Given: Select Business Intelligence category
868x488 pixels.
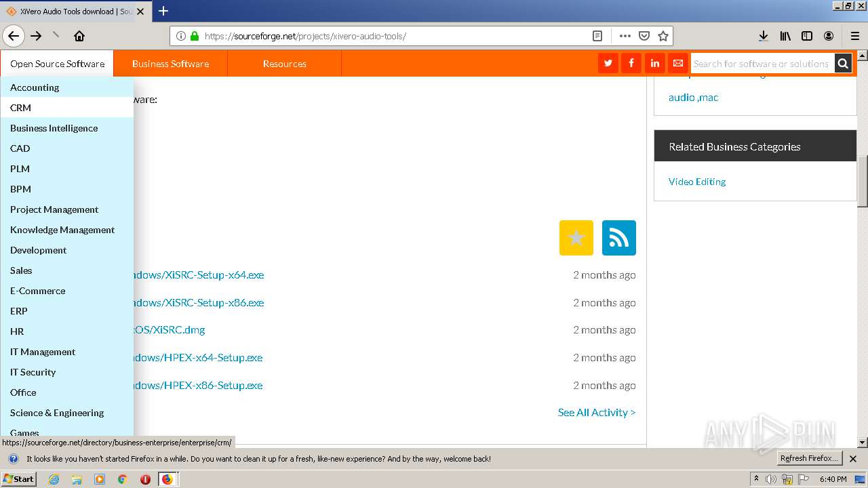Looking at the screenshot, I should click(x=67, y=128).
